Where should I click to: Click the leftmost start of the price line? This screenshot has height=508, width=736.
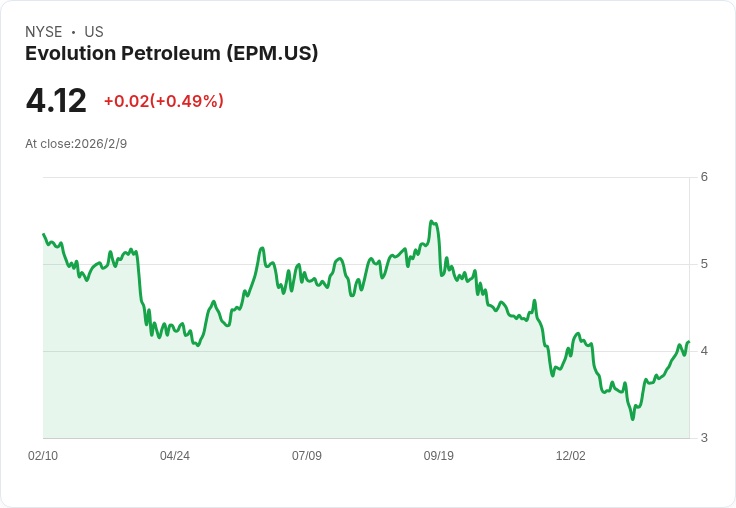point(44,235)
